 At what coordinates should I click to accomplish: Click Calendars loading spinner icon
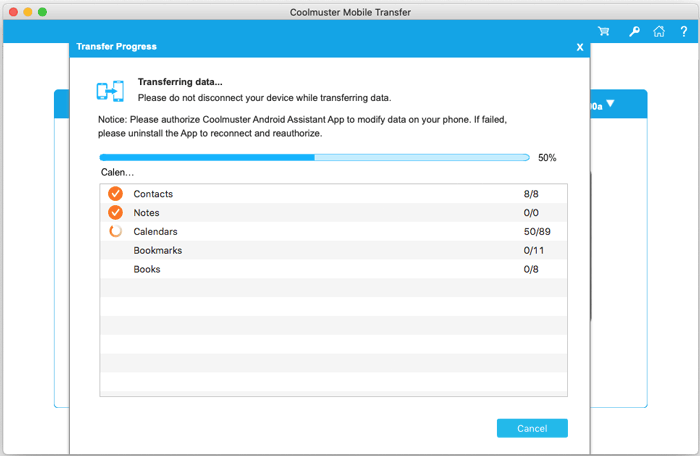coord(116,231)
